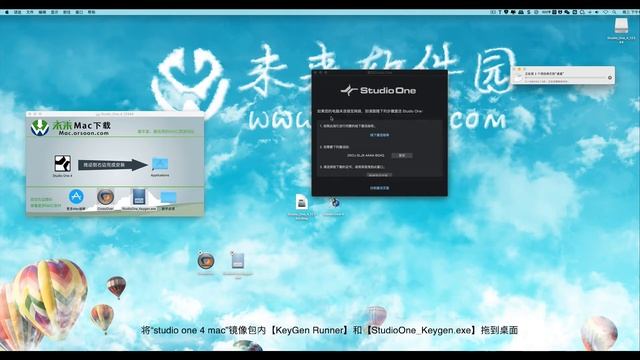Image resolution: width=640 pixels, height=360 pixels.
Task: Open Spotlight search in the menu bar
Action: pyautogui.click(x=614, y=12)
